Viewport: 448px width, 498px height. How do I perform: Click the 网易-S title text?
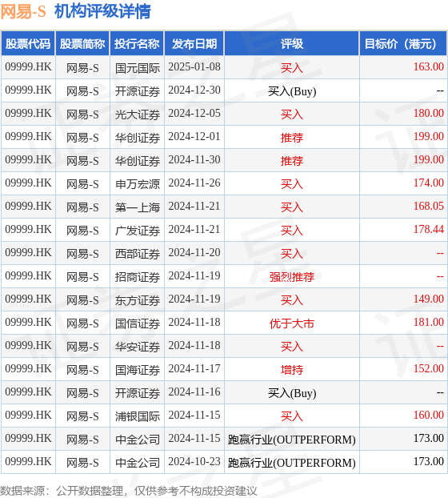click(x=23, y=12)
